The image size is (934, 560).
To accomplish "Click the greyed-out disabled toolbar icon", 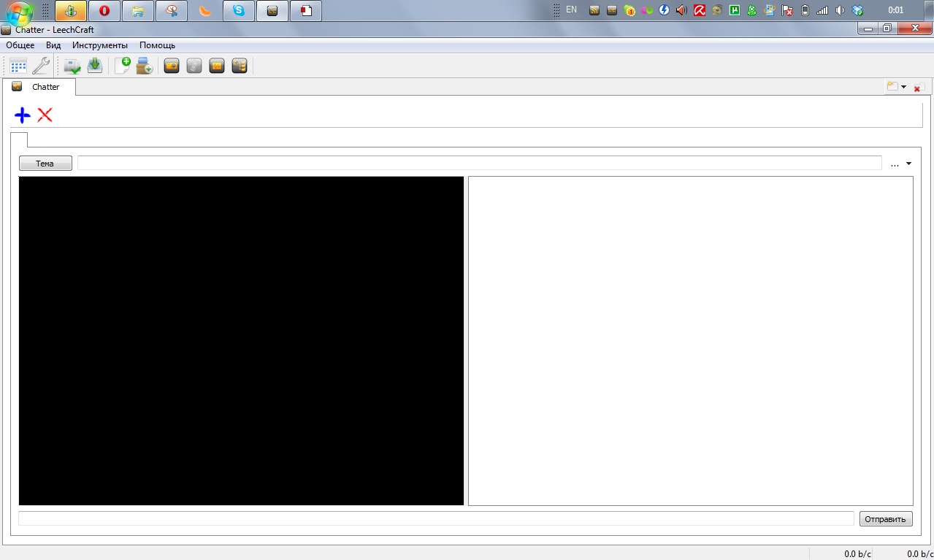I will click(194, 66).
